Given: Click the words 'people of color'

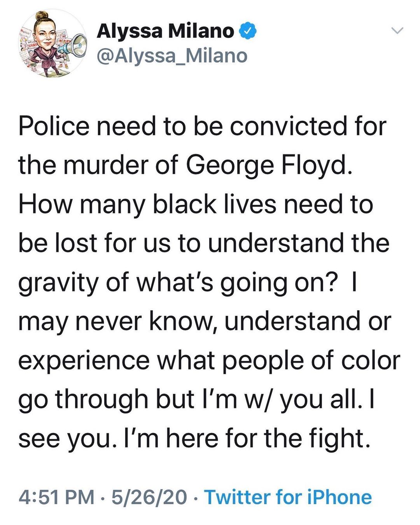Looking at the screenshot, I should pos(311,361).
